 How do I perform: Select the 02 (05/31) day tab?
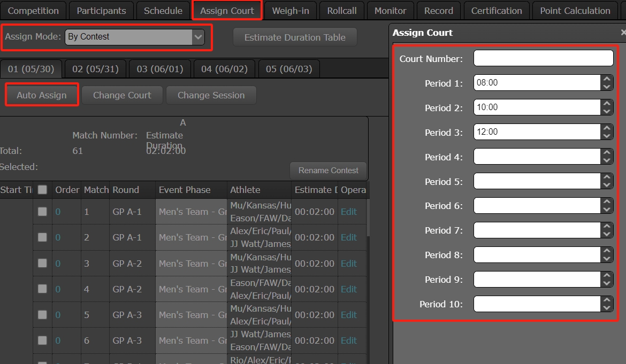[96, 69]
